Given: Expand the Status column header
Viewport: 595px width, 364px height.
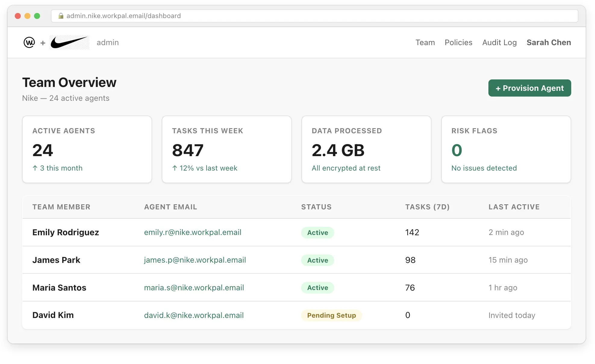Looking at the screenshot, I should 316,207.
